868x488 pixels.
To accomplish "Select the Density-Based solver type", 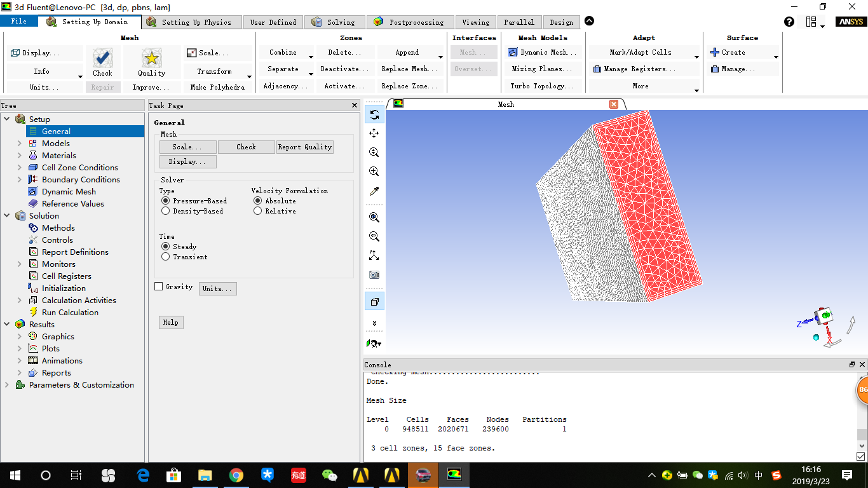I will click(165, 210).
